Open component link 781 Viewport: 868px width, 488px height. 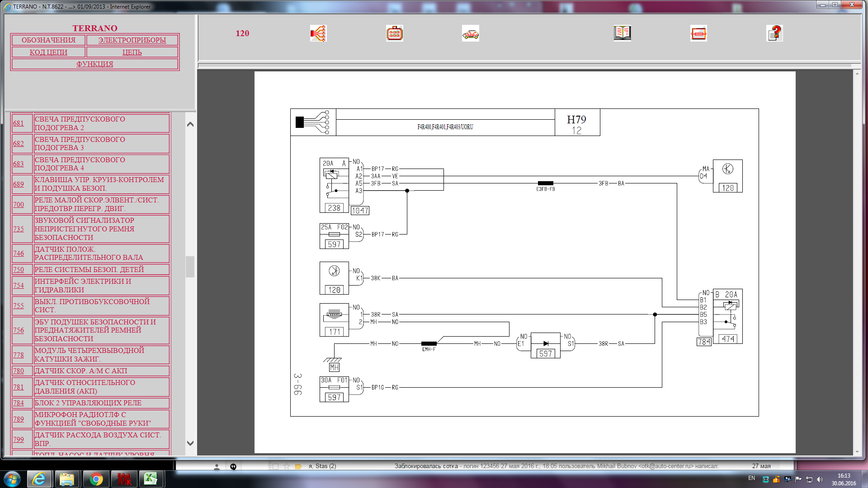(19, 387)
